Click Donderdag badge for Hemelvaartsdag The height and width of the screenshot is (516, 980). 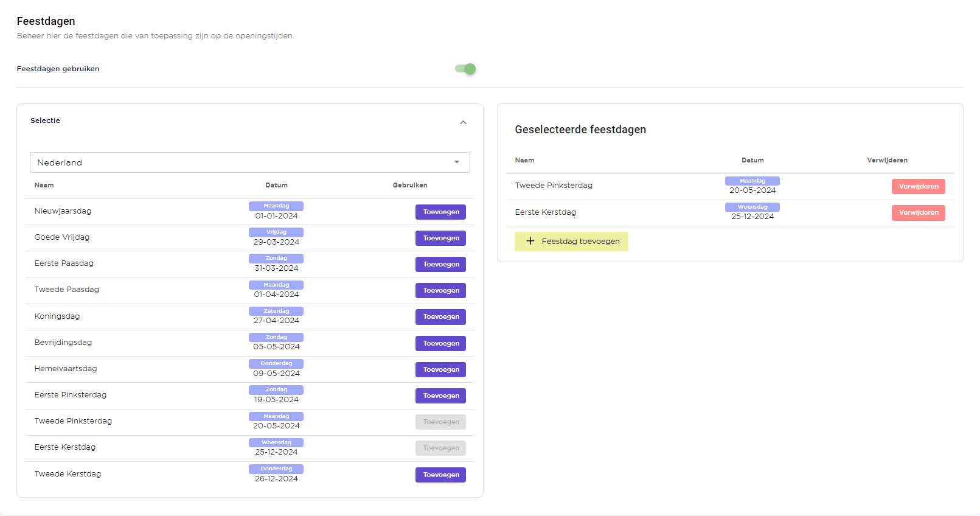pyautogui.click(x=276, y=363)
